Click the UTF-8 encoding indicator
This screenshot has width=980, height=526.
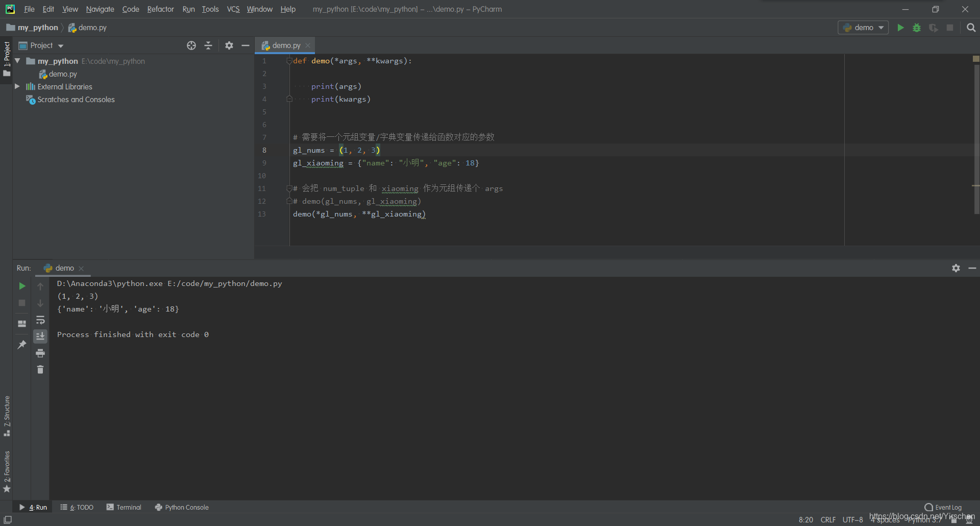(852, 519)
